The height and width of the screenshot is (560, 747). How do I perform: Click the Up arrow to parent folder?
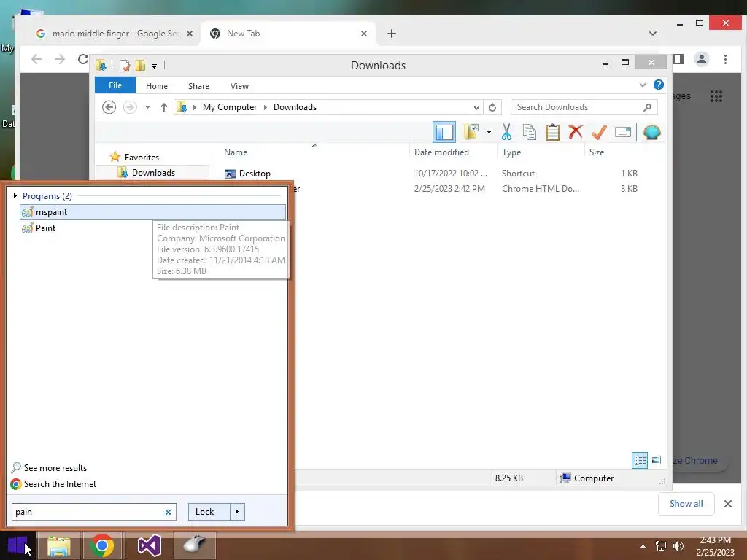[164, 107]
